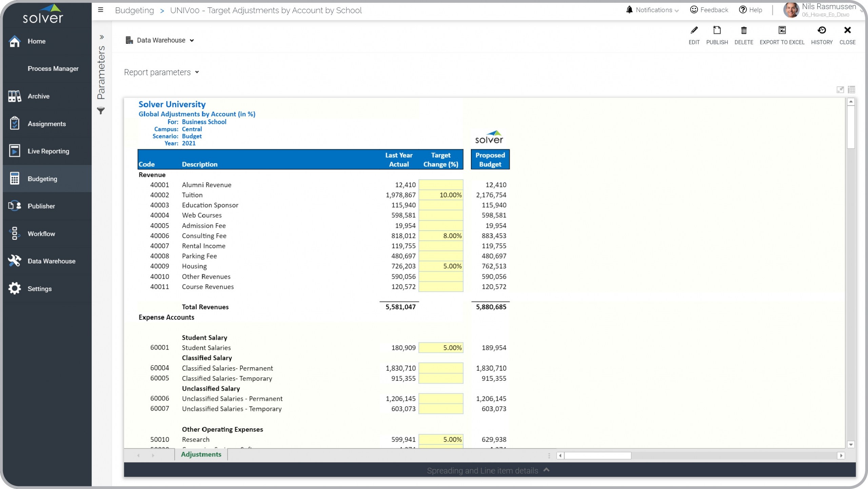
Task: Open Live Reporting in sidebar
Action: 48,151
